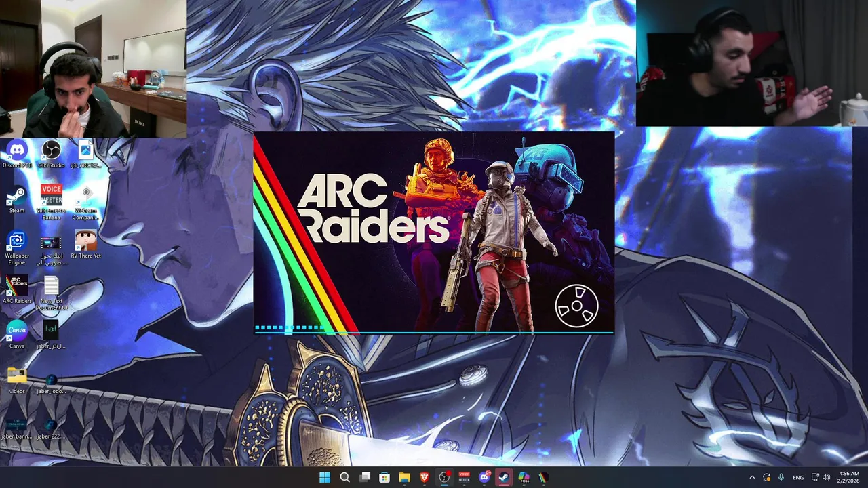
Task: Open the Discord PTB desktop shortcut
Action: (17, 154)
